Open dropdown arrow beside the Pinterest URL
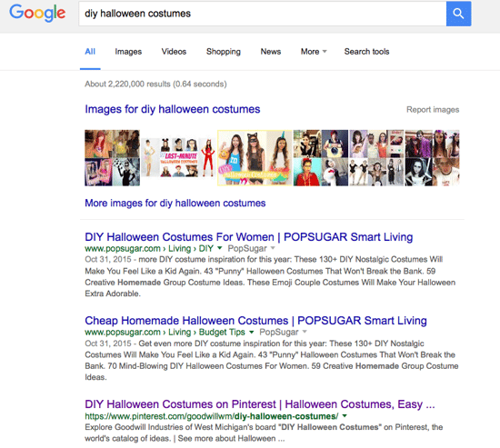This screenshot has width=500, height=448. click(345, 416)
